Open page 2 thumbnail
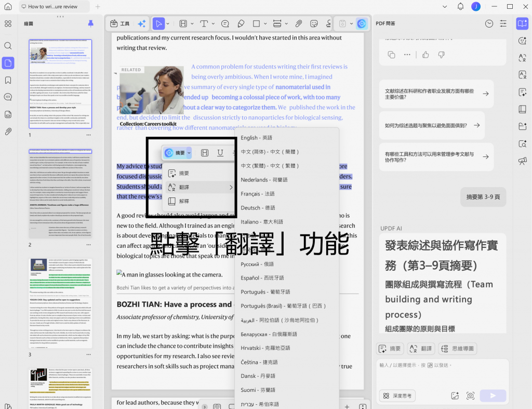This screenshot has height=409, width=532. click(x=60, y=193)
